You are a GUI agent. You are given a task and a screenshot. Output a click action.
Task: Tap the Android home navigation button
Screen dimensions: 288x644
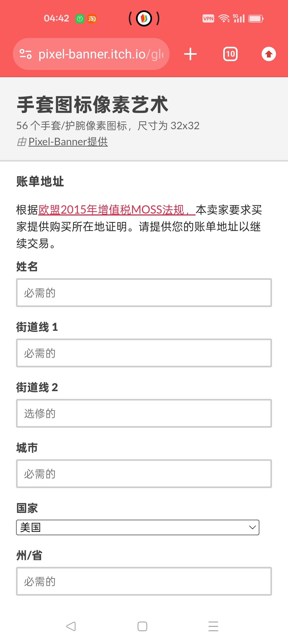(142, 626)
